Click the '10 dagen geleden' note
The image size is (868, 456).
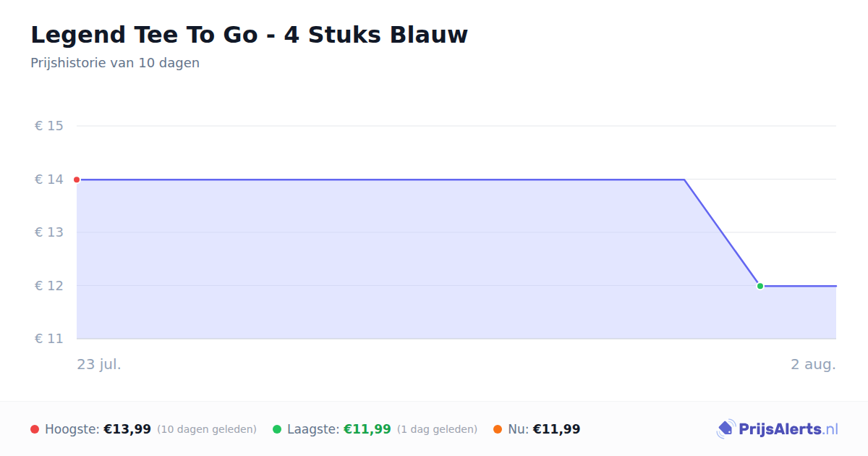pos(207,429)
